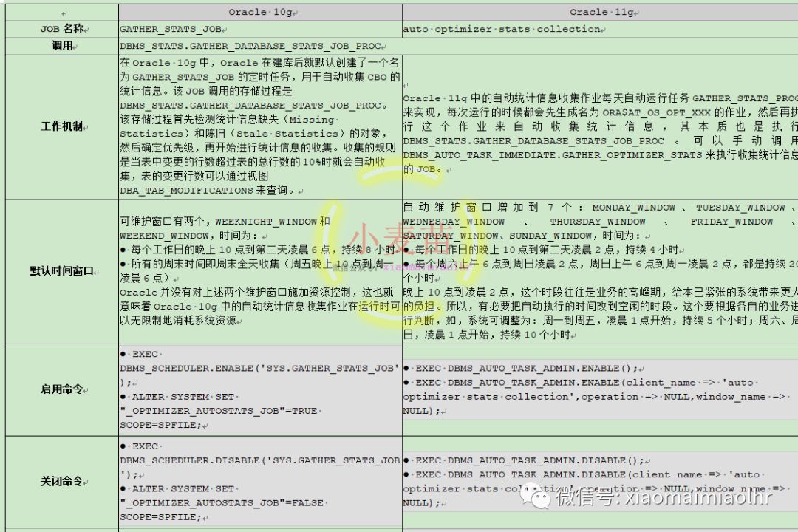Click 'EXEC DBMS_AUTO_TASK_ADMIN.DISABLE();' line
798x532 pixels.
524,460
